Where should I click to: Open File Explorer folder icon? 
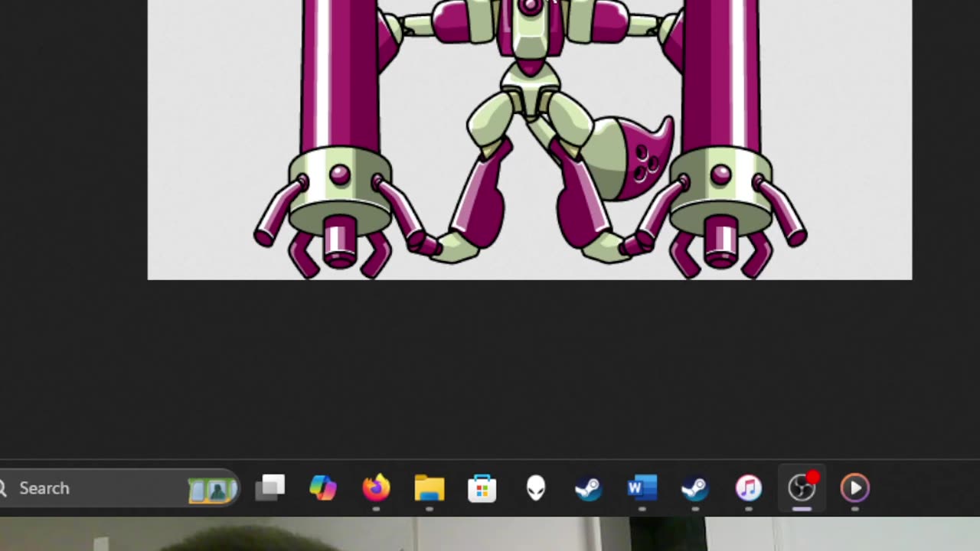tap(430, 488)
